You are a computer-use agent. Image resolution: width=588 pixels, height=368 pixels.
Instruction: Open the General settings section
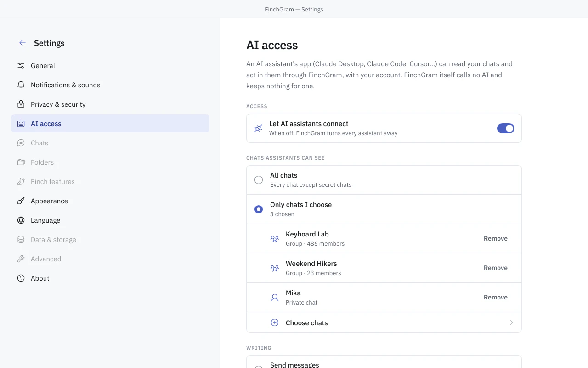coord(110,66)
